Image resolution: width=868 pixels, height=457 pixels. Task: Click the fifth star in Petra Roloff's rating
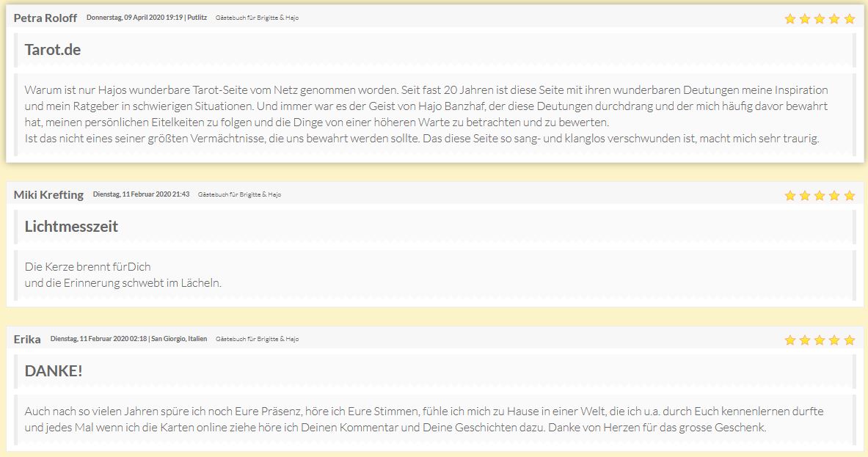850,19
